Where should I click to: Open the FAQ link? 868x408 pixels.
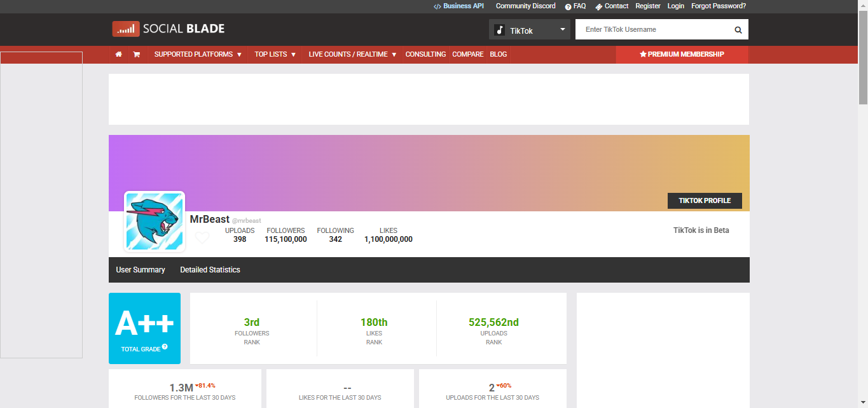(x=575, y=6)
